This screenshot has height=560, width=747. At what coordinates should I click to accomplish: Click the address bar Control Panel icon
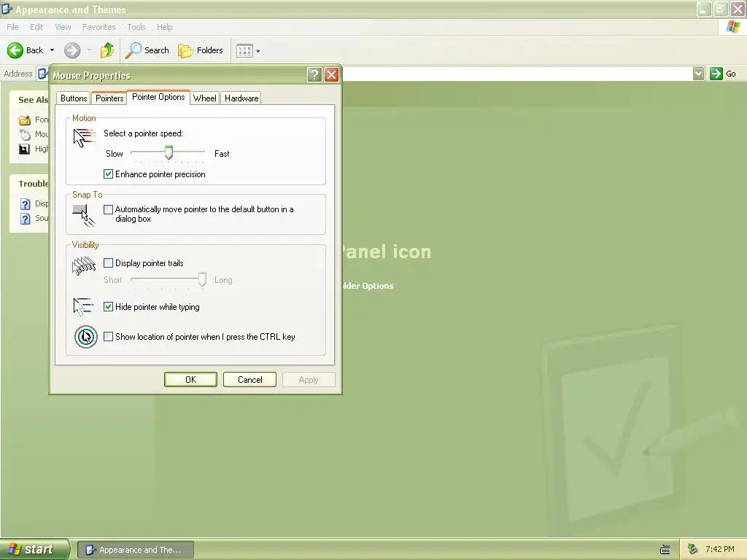(43, 74)
